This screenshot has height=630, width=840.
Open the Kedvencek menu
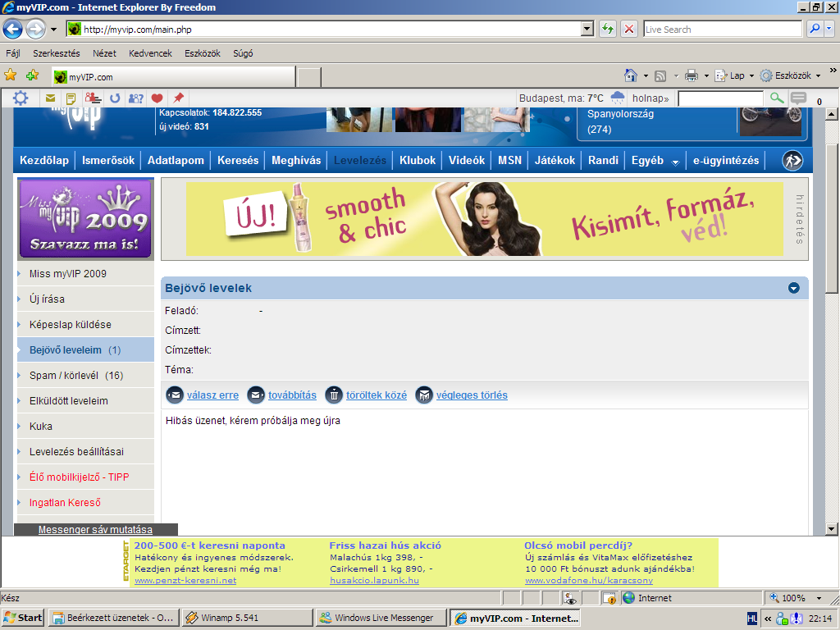coord(150,53)
